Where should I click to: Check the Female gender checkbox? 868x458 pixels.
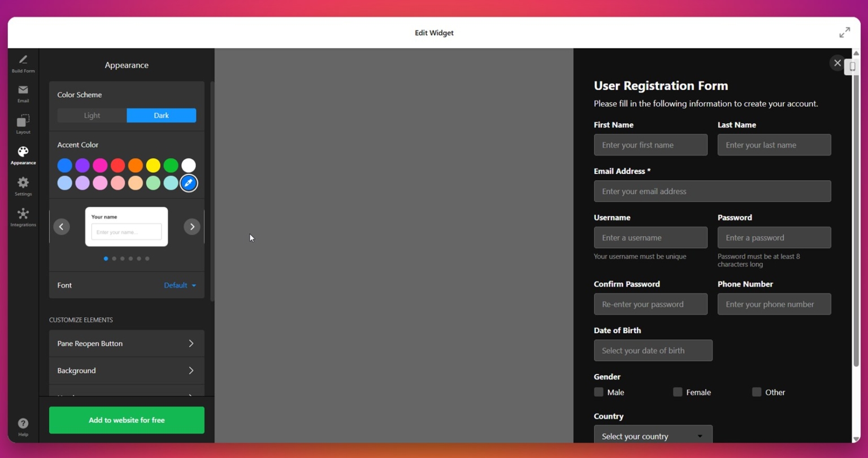(x=677, y=392)
